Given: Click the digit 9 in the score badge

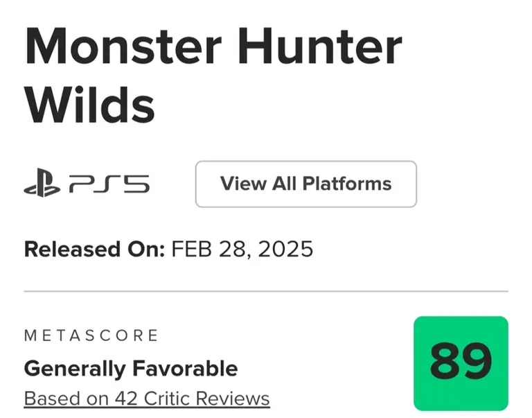Looking at the screenshot, I should tap(477, 363).
